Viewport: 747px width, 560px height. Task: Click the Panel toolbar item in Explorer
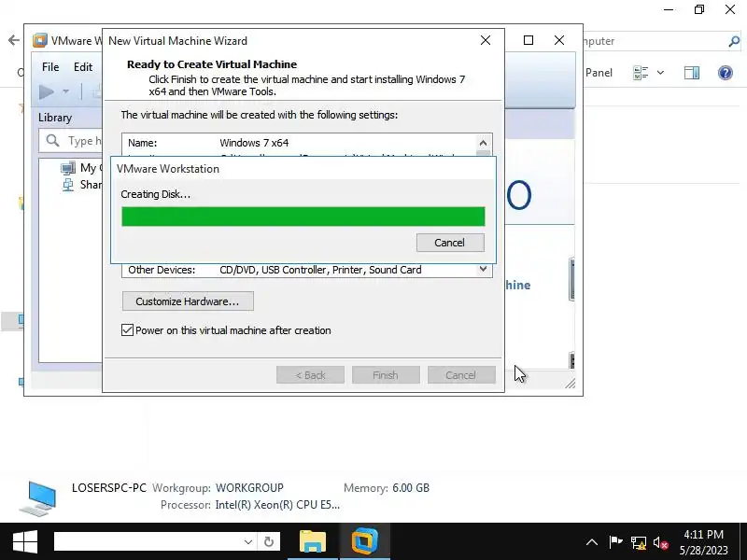(599, 73)
